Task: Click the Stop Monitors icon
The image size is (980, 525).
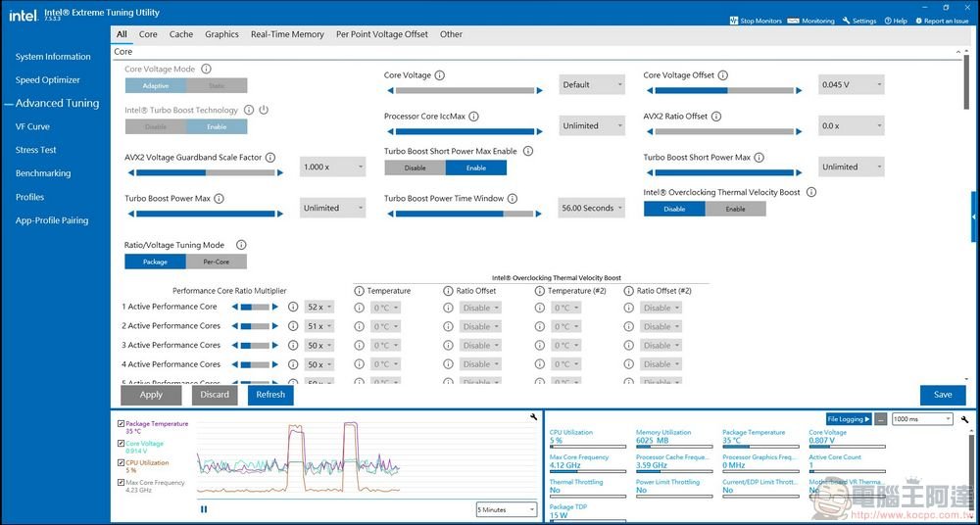Action: pyautogui.click(x=735, y=21)
